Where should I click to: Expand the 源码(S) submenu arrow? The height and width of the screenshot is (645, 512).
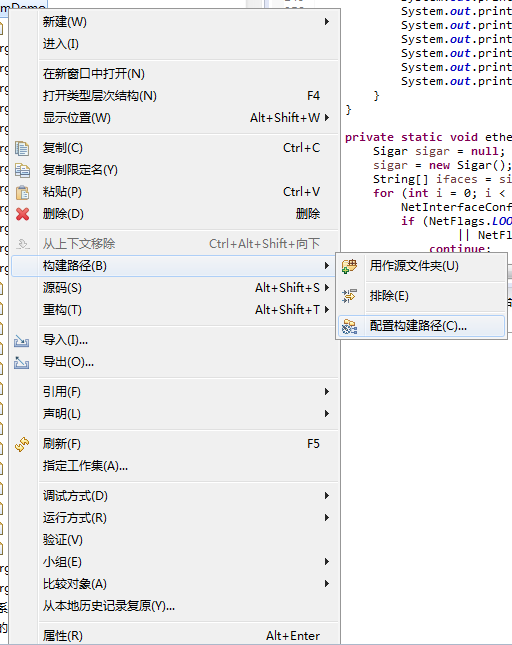tap(327, 288)
